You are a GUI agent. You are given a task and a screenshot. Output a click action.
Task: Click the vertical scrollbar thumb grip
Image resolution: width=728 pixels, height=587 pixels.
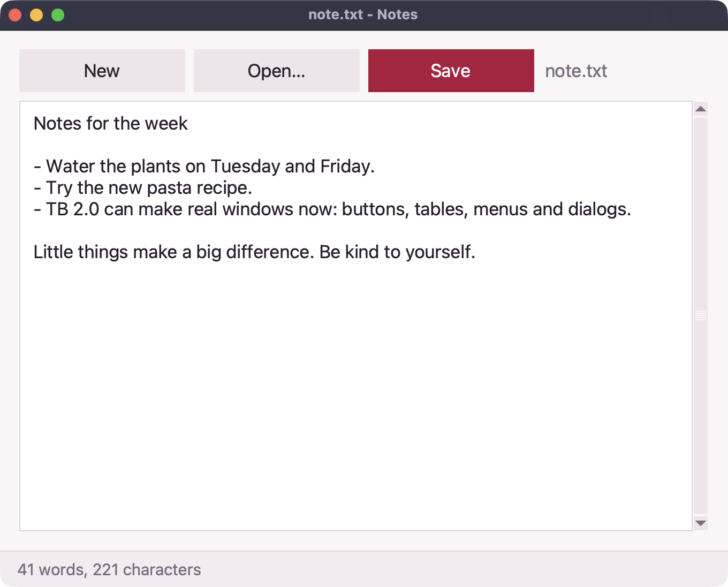pyautogui.click(x=701, y=315)
